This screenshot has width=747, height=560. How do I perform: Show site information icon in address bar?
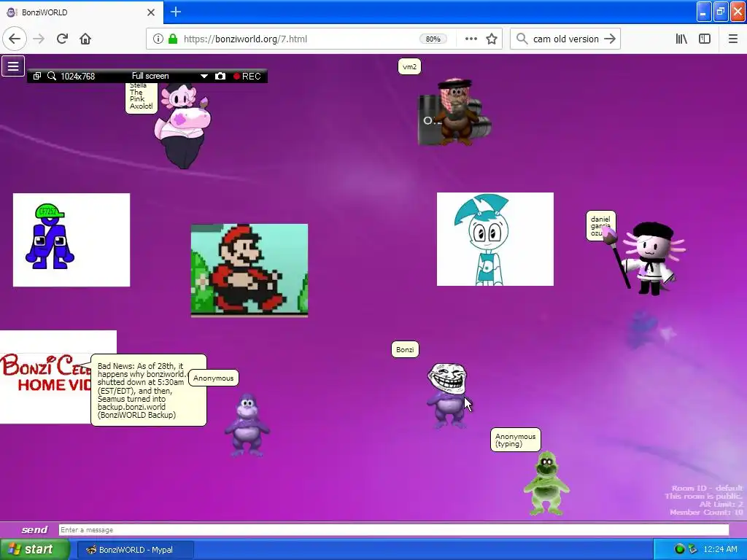coord(158,39)
